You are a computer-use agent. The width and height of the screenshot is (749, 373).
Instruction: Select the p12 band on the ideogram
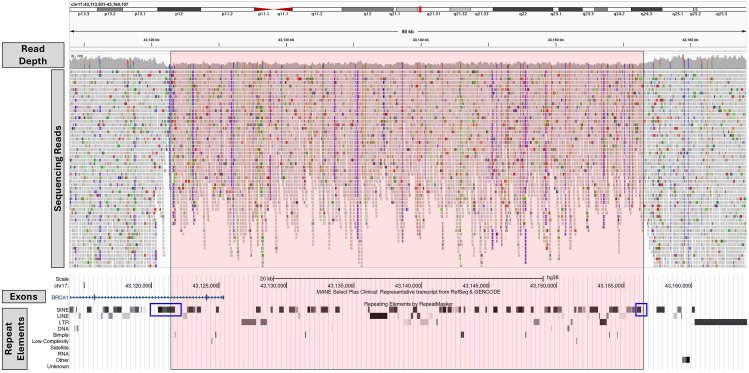click(x=179, y=9)
